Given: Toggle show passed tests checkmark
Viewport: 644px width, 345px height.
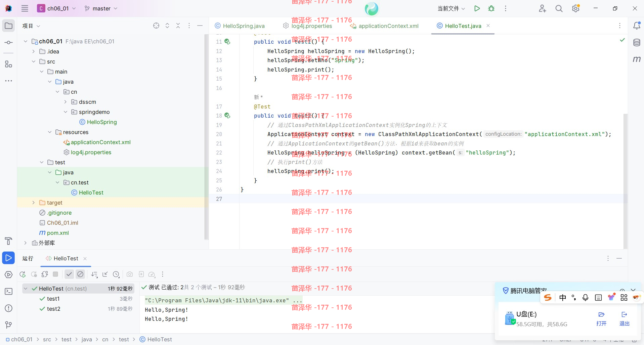Looking at the screenshot, I should (69, 274).
